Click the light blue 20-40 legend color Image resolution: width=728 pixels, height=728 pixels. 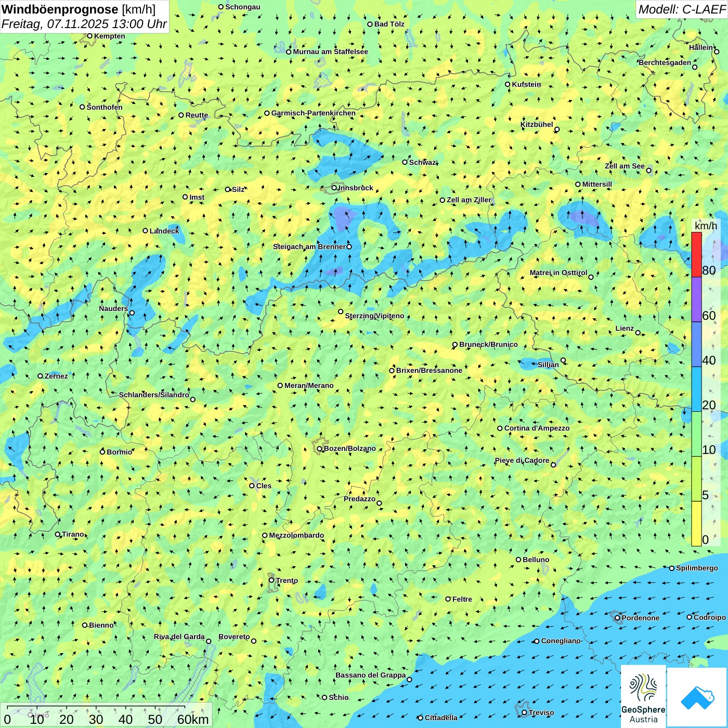696,389
